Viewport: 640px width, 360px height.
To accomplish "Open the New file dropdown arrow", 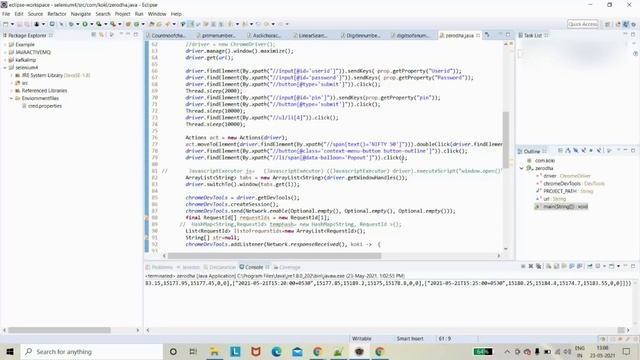I will pyautogui.click(x=12, y=24).
